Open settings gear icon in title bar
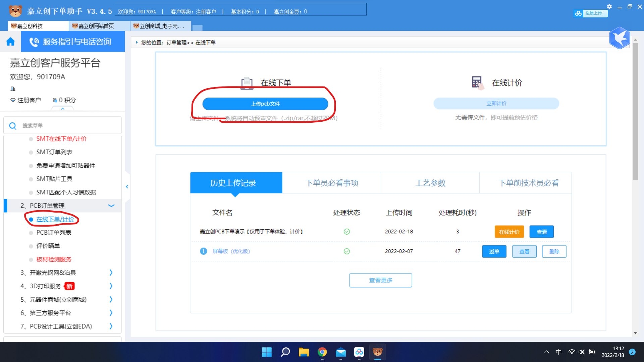Screen dimensions: 644x362 point(609,6)
